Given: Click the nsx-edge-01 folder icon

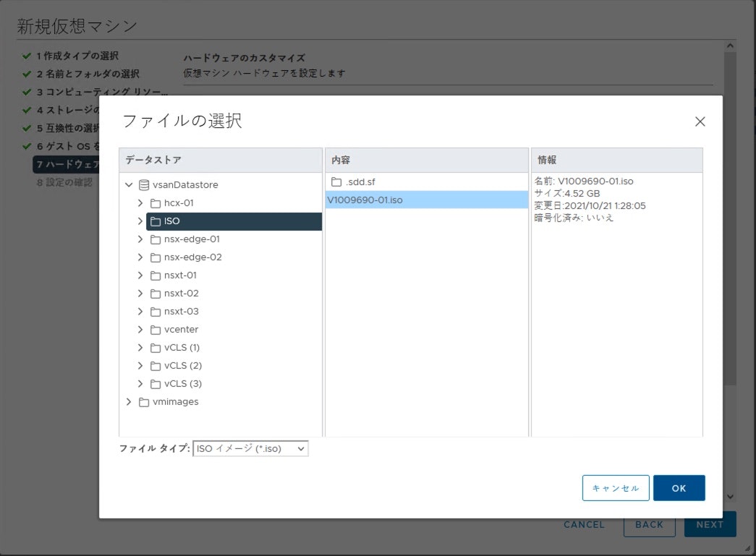Looking at the screenshot, I should tap(156, 239).
